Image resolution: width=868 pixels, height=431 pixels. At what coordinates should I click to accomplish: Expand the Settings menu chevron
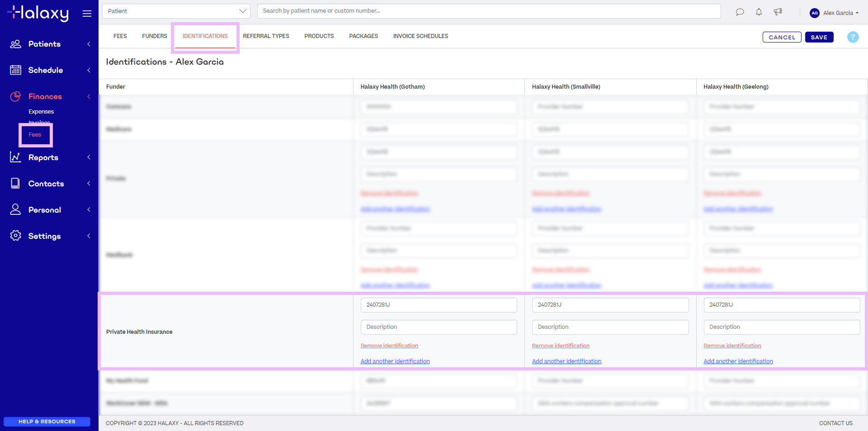pyautogui.click(x=89, y=236)
